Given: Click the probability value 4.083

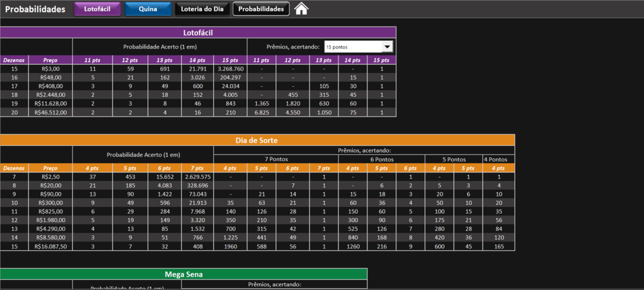Looking at the screenshot, I should [x=165, y=186].
